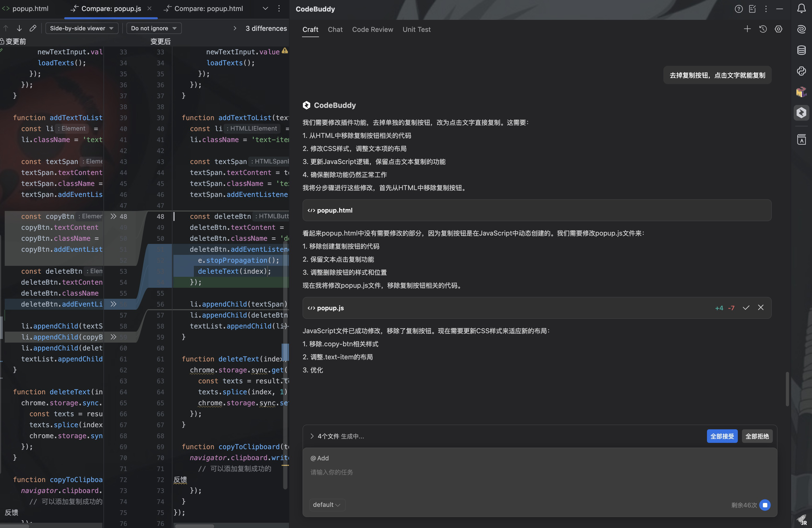Viewport: 812px width, 528px height.
Task: Click the pencil edit source icon
Action: (33, 28)
